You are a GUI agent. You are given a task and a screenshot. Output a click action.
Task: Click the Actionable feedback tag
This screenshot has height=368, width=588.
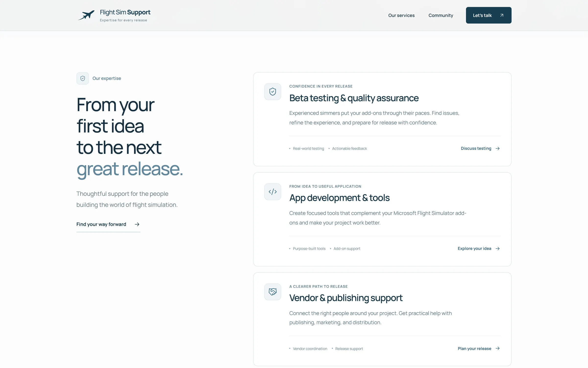click(x=349, y=148)
